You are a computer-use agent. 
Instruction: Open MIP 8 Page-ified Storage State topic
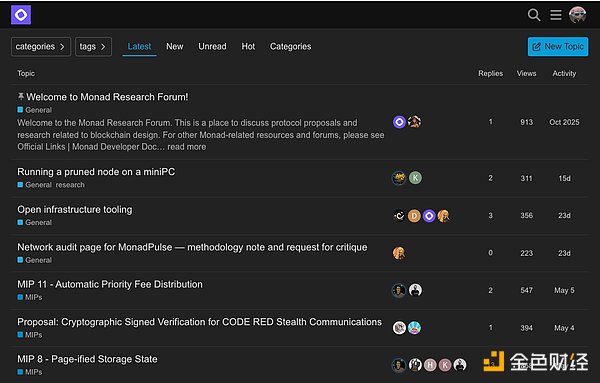[x=87, y=359]
